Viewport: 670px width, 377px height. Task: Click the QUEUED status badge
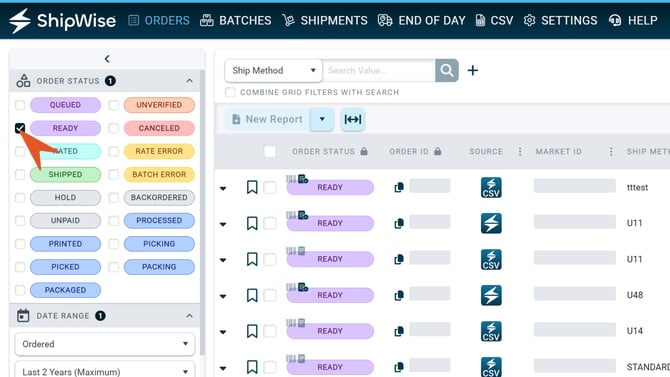click(65, 105)
